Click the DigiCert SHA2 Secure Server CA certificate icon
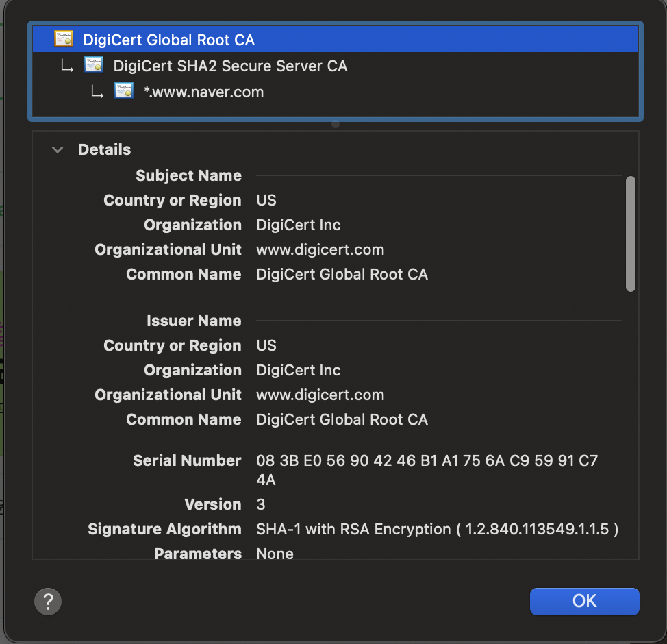 (x=94, y=64)
